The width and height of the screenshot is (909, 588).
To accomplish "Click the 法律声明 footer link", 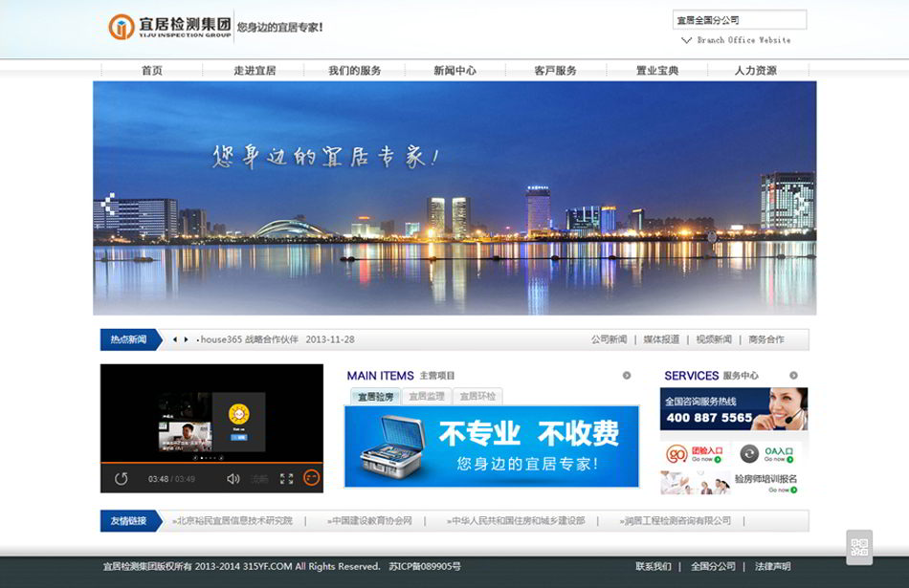I will pos(772,566).
